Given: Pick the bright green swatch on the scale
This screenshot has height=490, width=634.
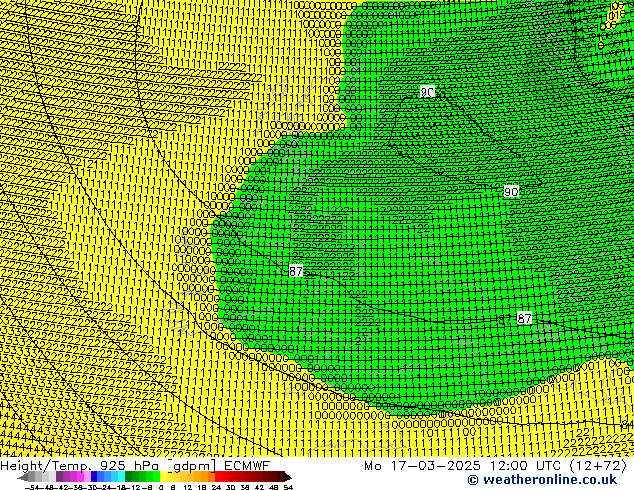Looking at the screenshot, I should (x=156, y=476).
